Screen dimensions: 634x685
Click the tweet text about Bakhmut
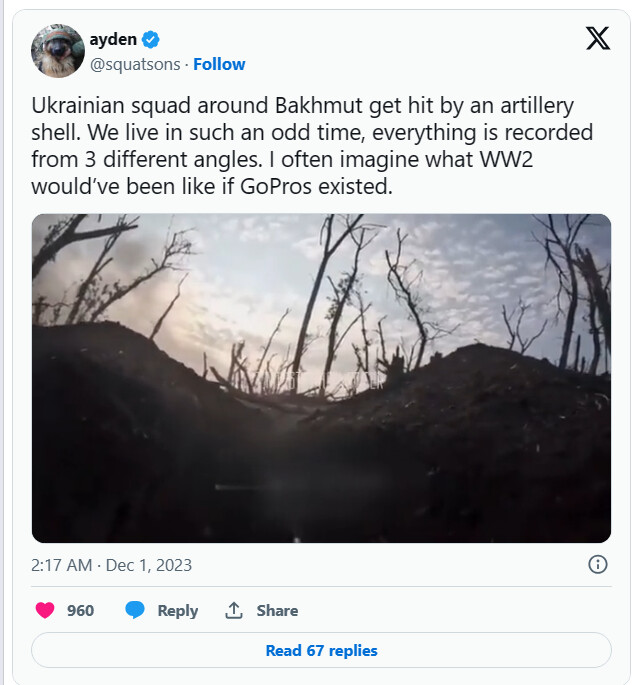pyautogui.click(x=312, y=146)
